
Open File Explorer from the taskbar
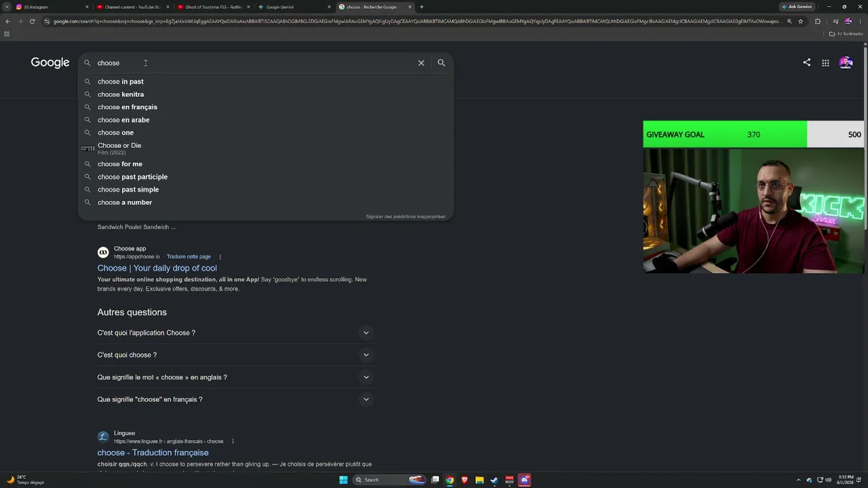pyautogui.click(x=479, y=480)
